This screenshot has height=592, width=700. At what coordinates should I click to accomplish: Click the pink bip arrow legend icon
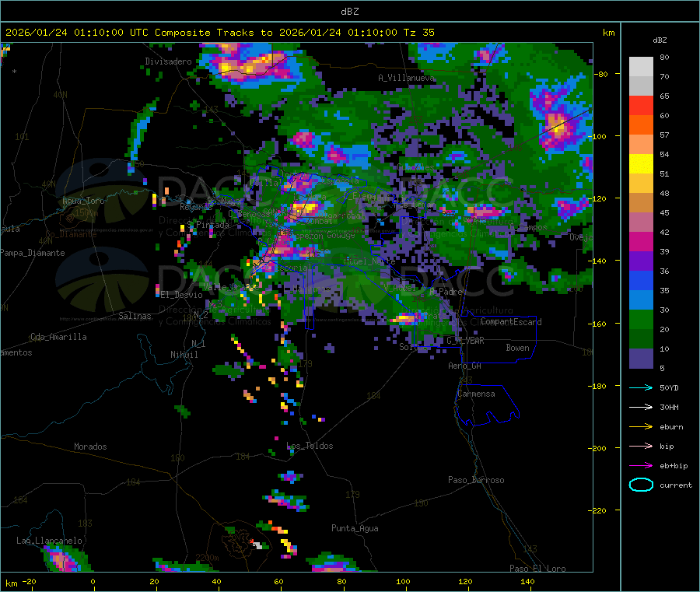641,446
